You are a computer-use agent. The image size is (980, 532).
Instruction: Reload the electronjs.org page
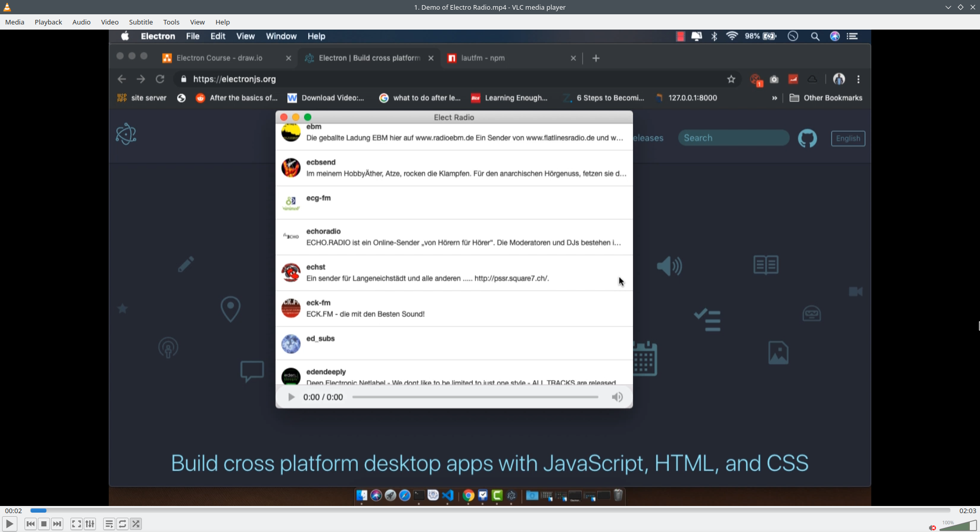coord(160,79)
